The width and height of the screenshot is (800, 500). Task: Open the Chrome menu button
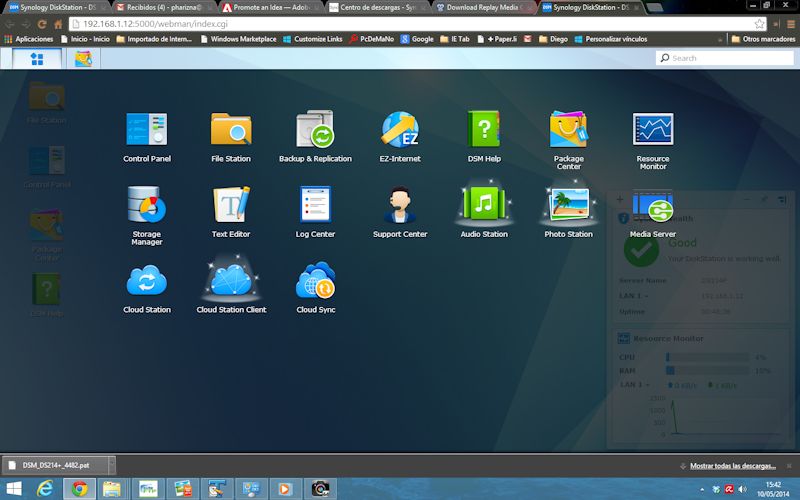[x=791, y=24]
